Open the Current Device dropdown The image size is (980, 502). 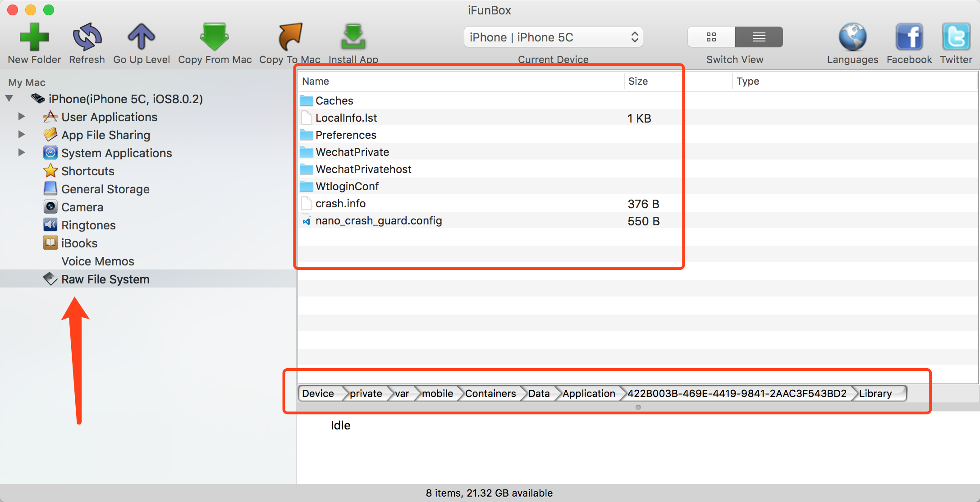coord(553,37)
